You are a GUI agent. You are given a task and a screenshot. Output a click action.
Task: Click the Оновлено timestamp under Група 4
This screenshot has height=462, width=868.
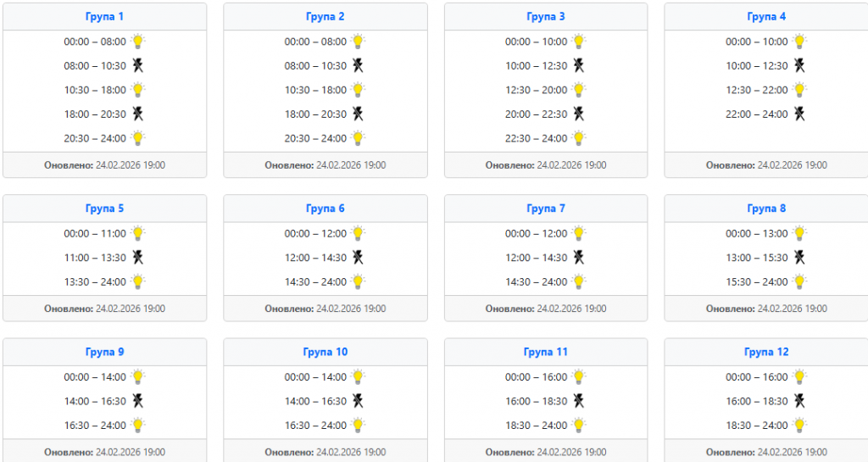pyautogui.click(x=765, y=165)
